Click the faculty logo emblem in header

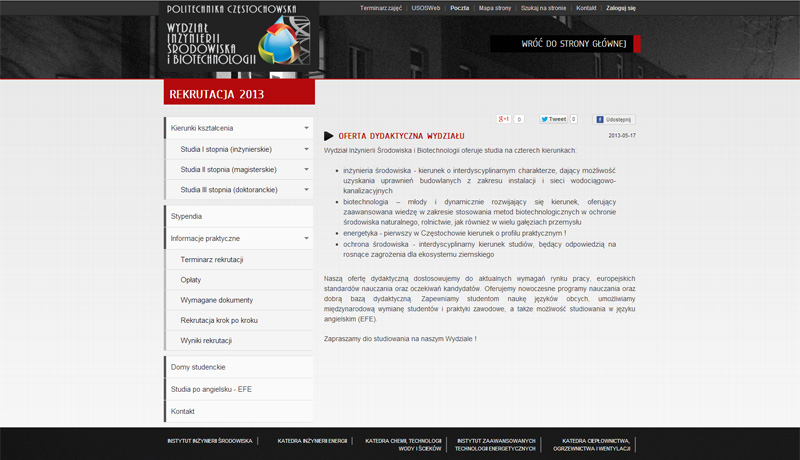pyautogui.click(x=284, y=40)
